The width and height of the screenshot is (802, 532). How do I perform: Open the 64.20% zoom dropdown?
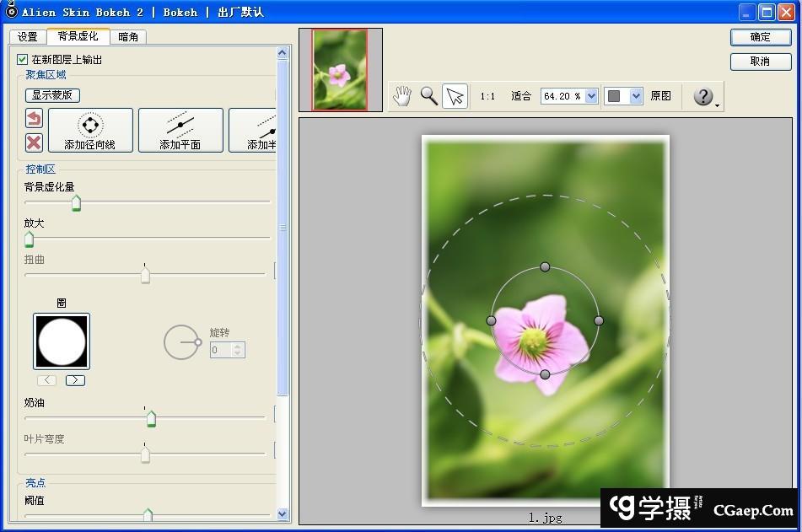[591, 96]
